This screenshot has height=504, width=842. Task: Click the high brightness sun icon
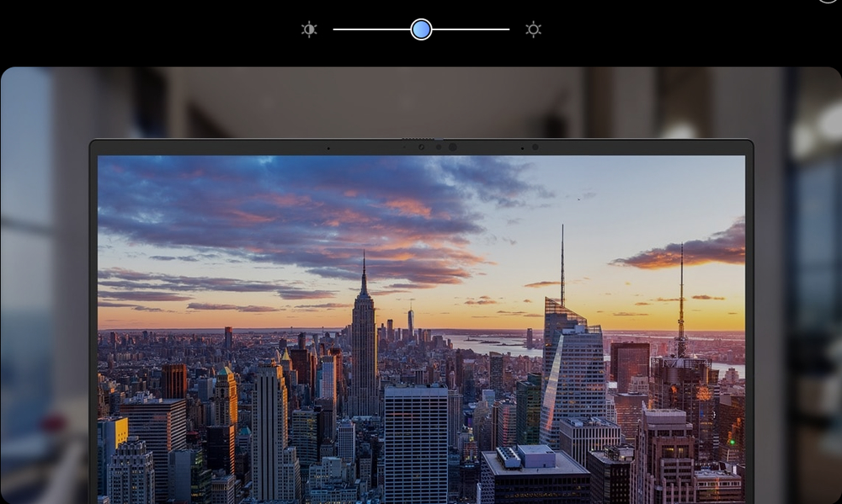[533, 29]
